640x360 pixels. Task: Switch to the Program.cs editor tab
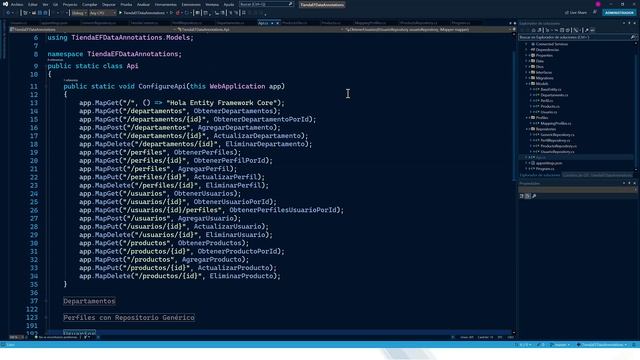pos(460,23)
